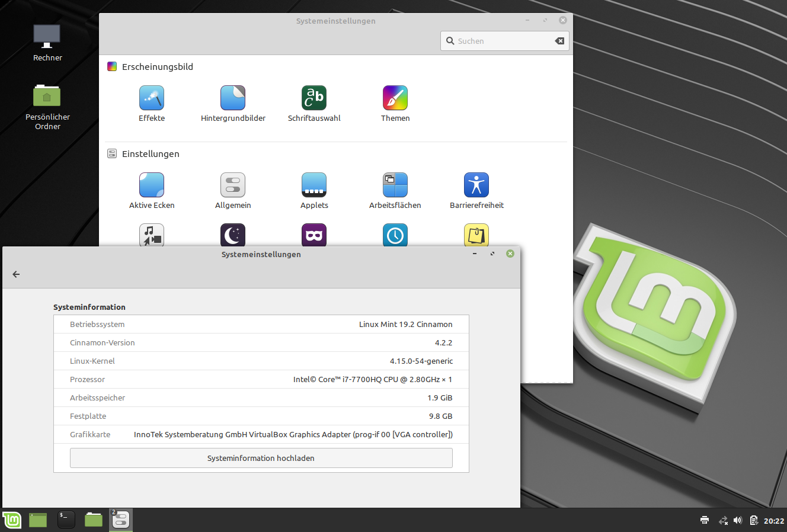
Task: Click the Systeminformation hochladen button
Action: 261,458
